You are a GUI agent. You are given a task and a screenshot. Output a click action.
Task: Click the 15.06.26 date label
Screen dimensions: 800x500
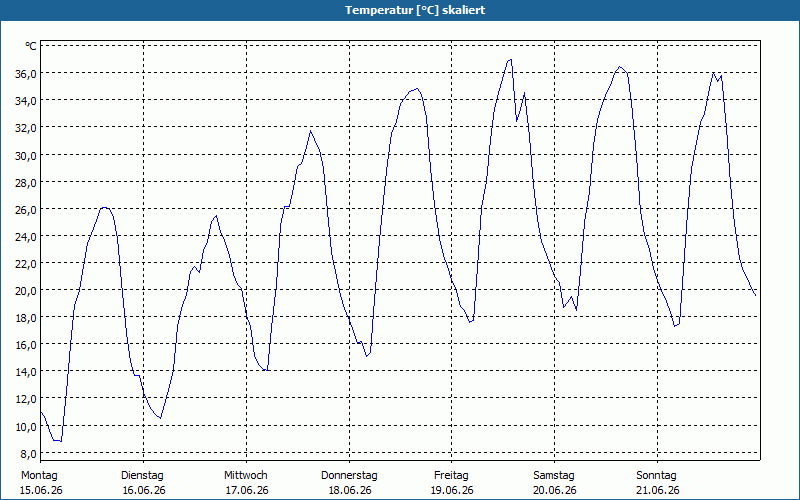click(x=41, y=490)
